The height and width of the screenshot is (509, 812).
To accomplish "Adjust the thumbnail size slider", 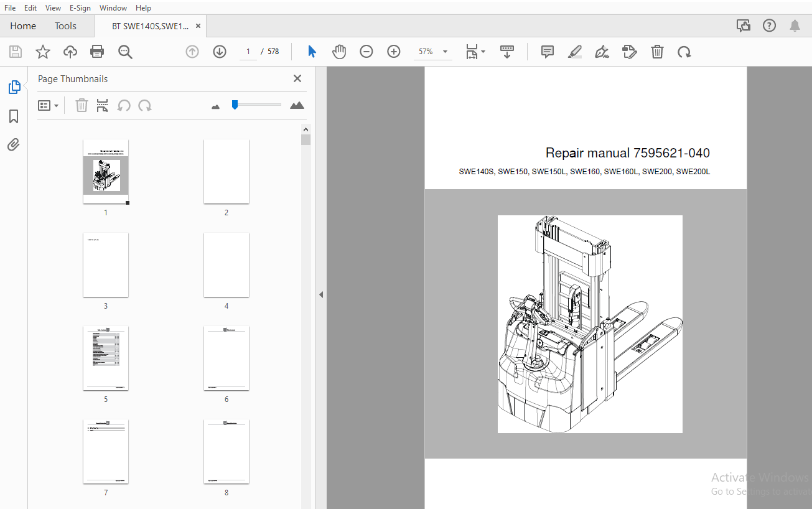I will pyautogui.click(x=235, y=105).
